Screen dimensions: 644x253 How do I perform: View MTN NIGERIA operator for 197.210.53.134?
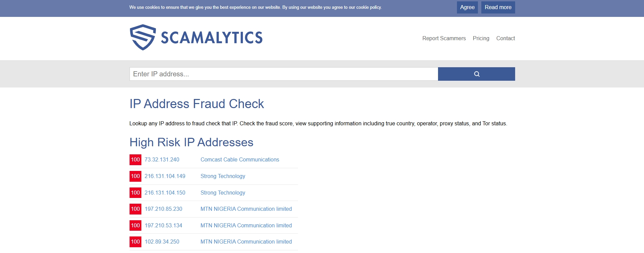point(246,226)
